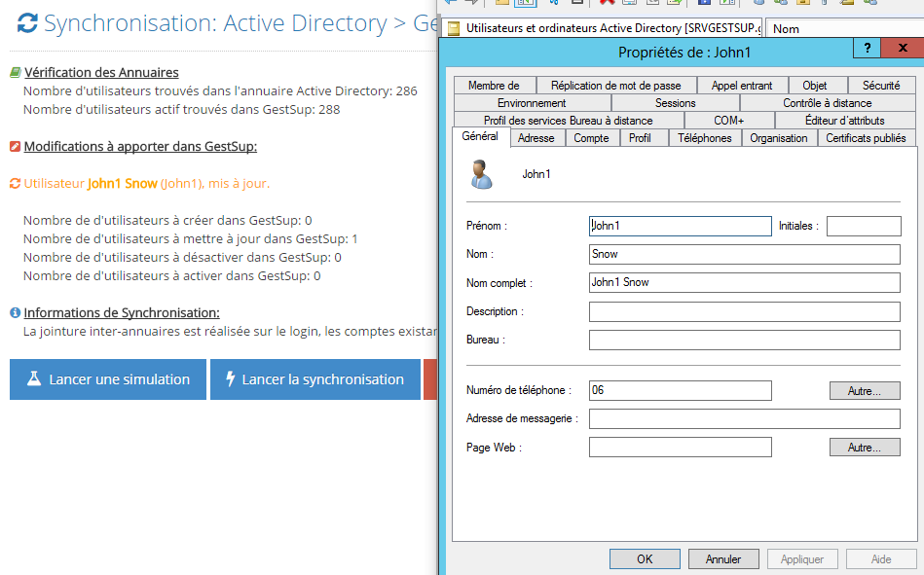The image size is (924, 575).
Task: Click the Active Directory root node icon in the tree
Action: pyautogui.click(x=454, y=28)
